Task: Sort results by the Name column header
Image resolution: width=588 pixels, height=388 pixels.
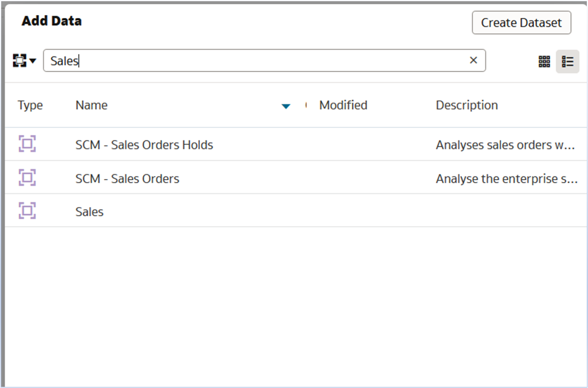Action: (91, 105)
